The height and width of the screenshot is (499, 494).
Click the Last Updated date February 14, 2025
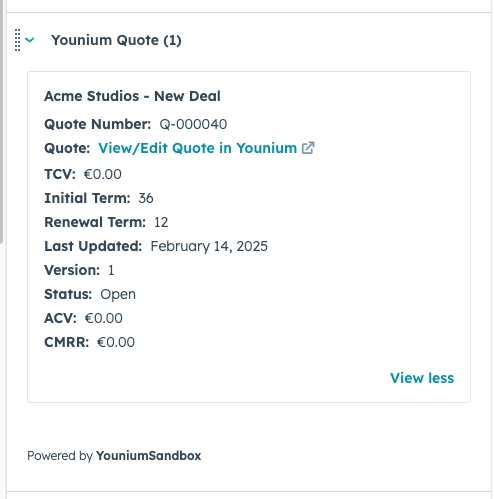[x=209, y=246]
